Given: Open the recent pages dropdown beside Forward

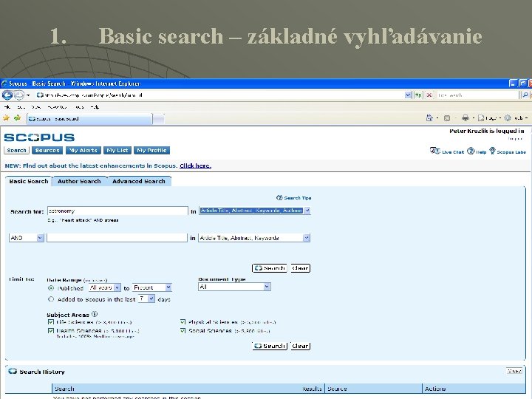Looking at the screenshot, I should click(x=29, y=95).
